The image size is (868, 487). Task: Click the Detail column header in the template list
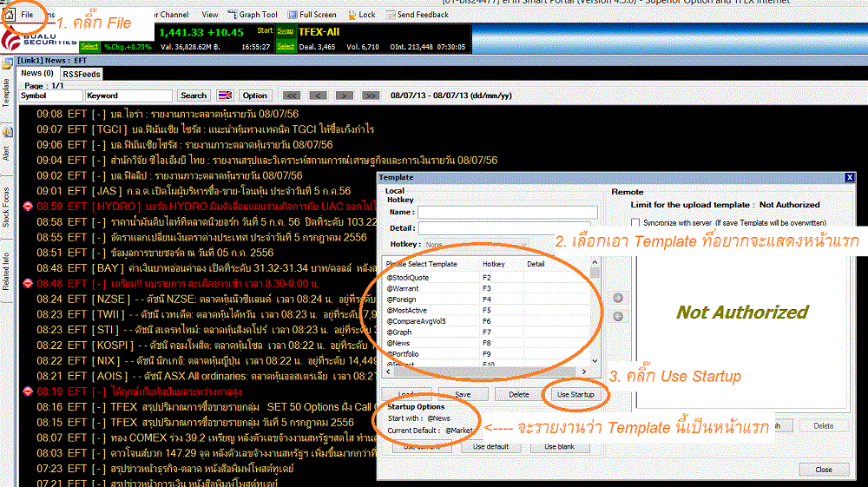[x=556, y=264]
